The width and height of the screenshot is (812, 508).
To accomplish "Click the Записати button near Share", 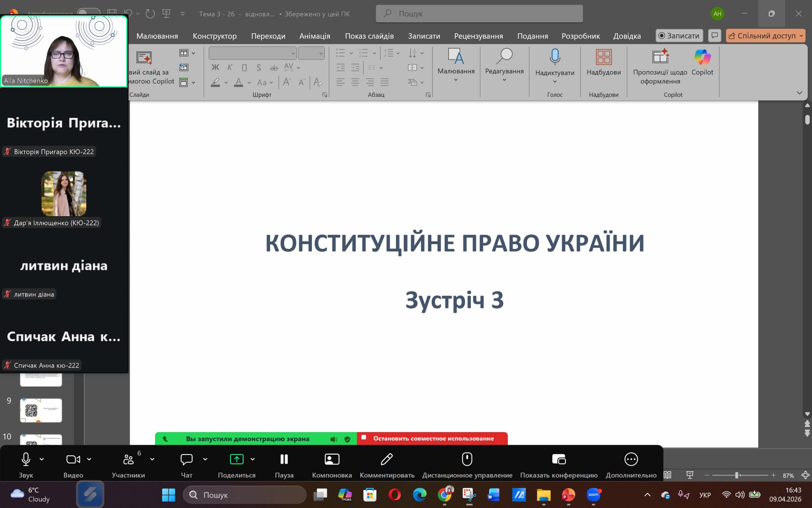I will pyautogui.click(x=679, y=36).
